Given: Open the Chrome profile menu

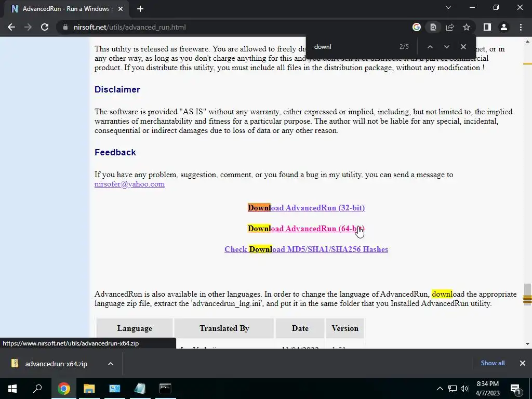Looking at the screenshot, I should click(x=504, y=27).
